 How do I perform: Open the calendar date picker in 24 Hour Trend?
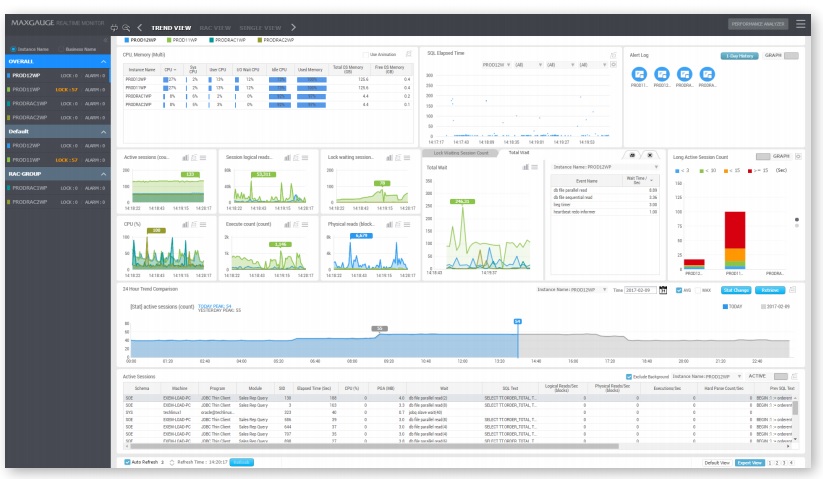tap(663, 290)
